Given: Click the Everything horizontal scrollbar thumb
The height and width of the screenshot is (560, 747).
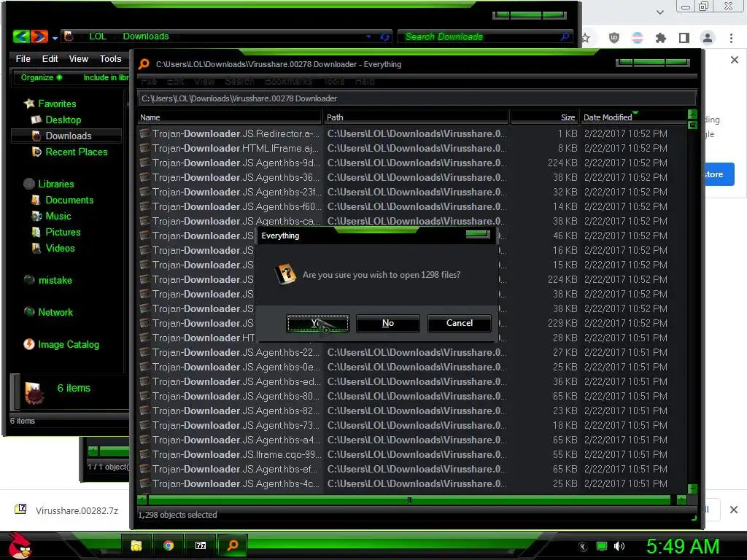Looking at the screenshot, I should coord(409,500).
